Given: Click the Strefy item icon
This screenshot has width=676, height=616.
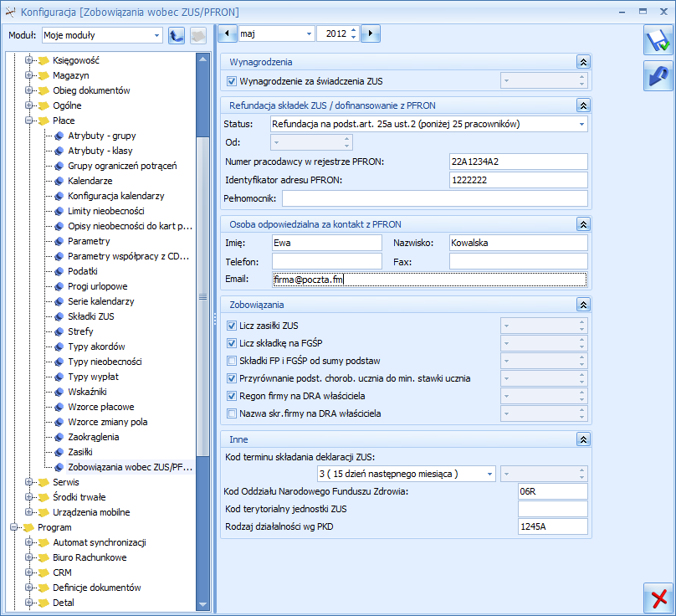Looking at the screenshot, I should tap(59, 331).
